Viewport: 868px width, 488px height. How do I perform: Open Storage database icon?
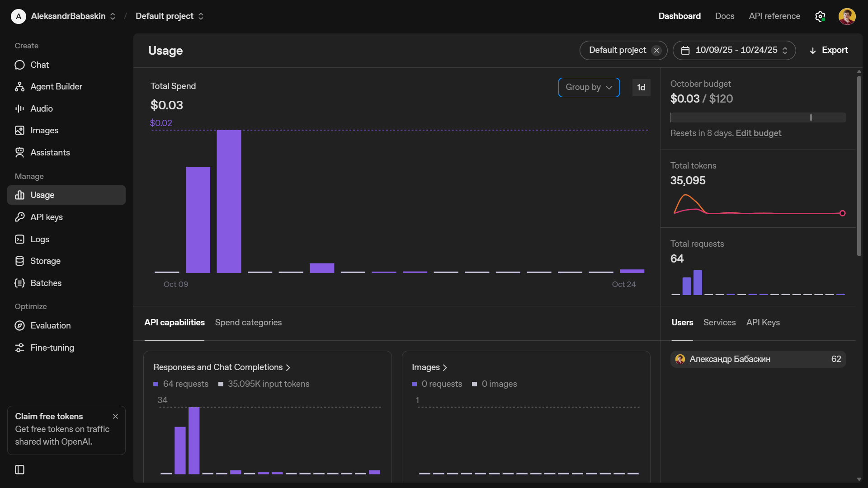click(19, 261)
